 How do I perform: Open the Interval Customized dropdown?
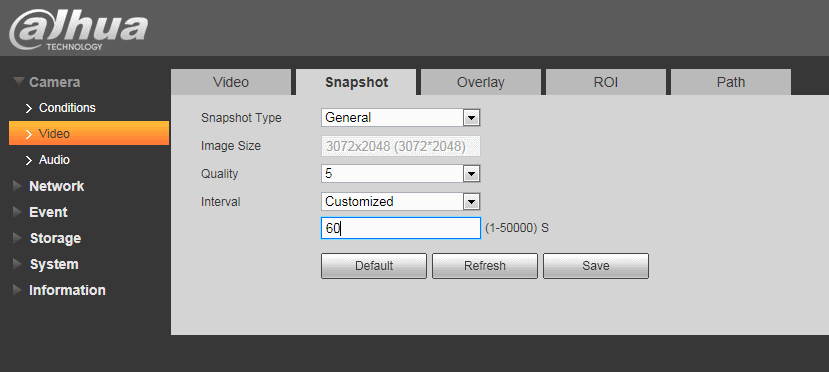400,201
